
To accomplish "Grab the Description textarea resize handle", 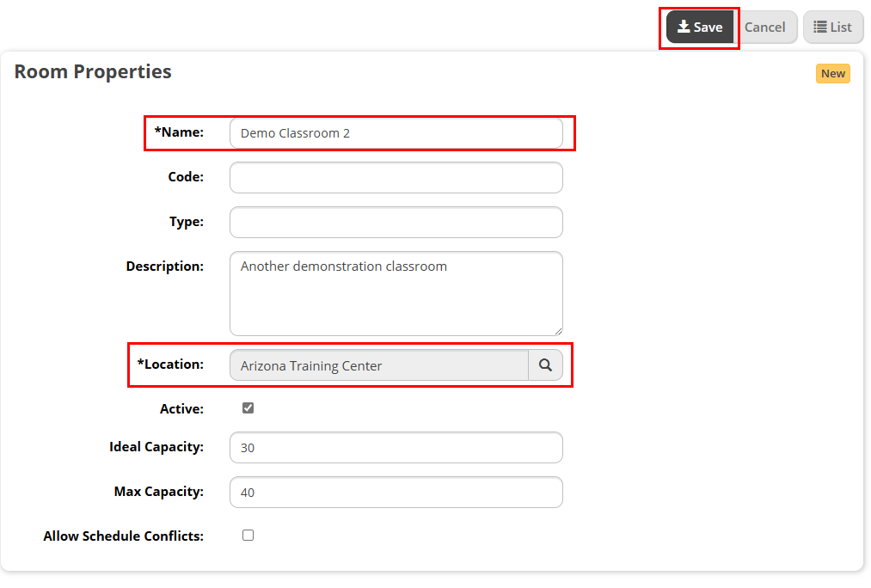I will [x=558, y=331].
